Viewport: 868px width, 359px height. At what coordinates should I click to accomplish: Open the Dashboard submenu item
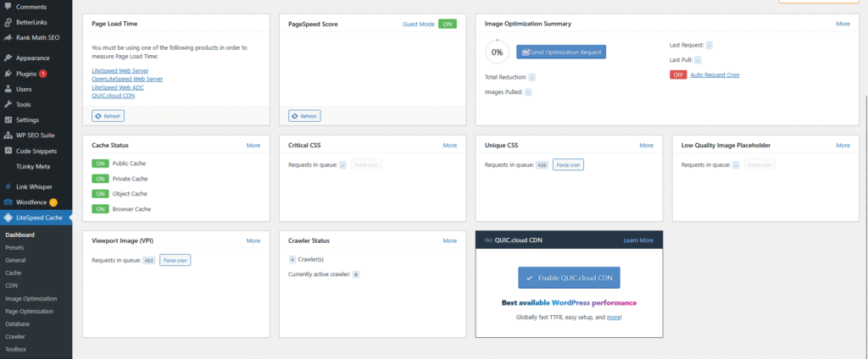pyautogui.click(x=20, y=235)
